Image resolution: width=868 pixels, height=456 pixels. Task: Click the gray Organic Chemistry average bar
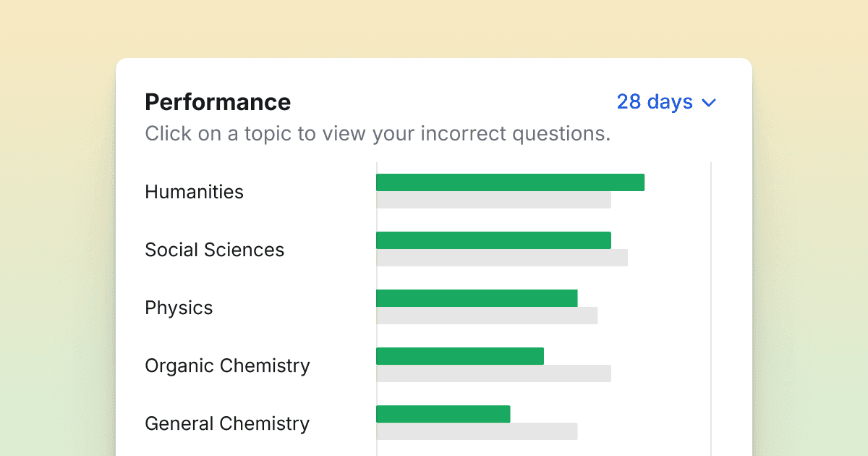coord(493,373)
